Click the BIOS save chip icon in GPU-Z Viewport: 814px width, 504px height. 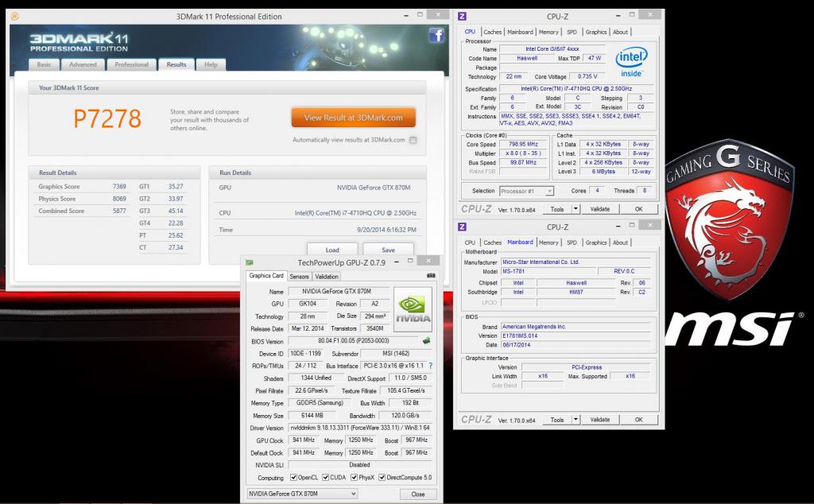[427, 340]
